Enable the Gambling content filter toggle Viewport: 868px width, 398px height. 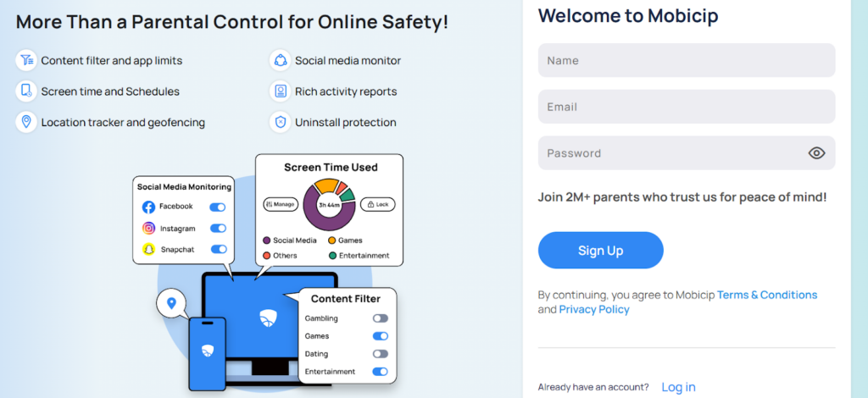click(x=380, y=318)
